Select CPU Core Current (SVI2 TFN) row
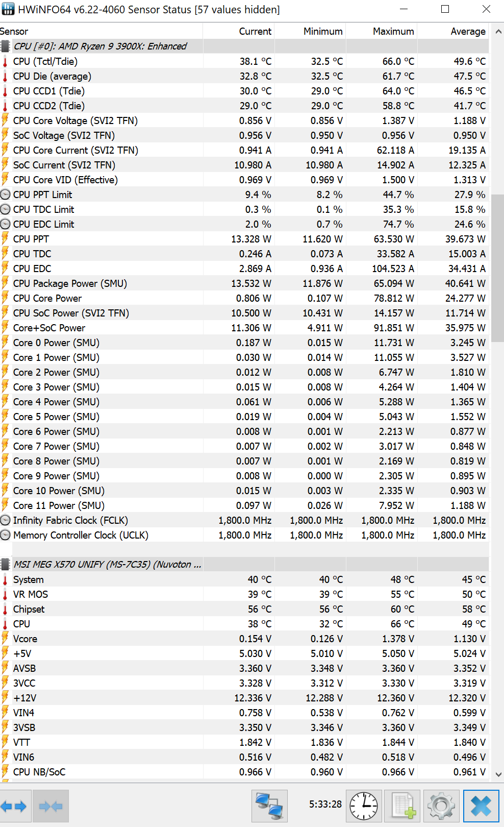The width and height of the screenshot is (504, 827). [x=244, y=150]
